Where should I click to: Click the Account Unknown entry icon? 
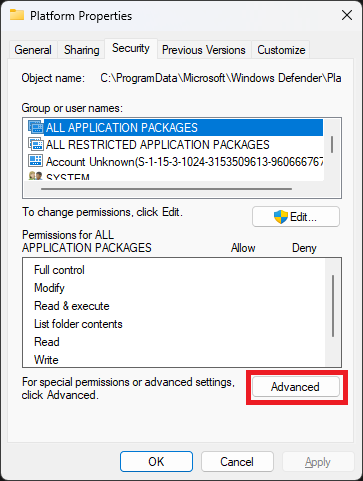click(x=36, y=161)
